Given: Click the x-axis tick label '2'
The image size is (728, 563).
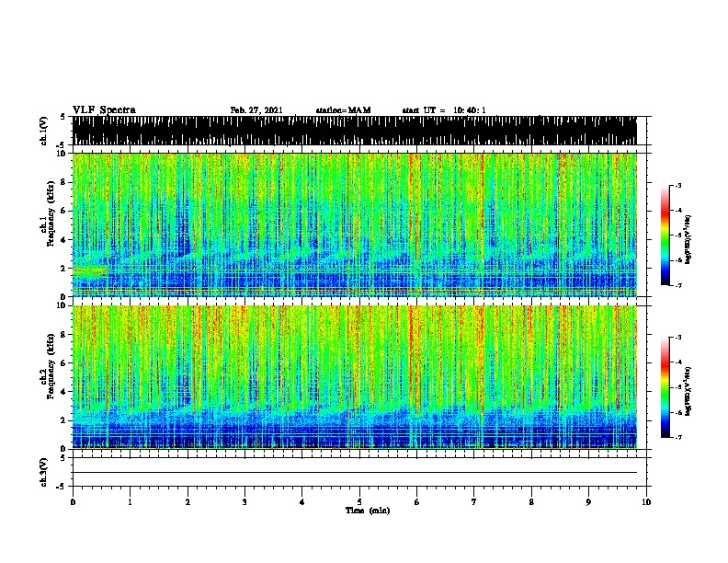Looking at the screenshot, I should [x=188, y=502].
